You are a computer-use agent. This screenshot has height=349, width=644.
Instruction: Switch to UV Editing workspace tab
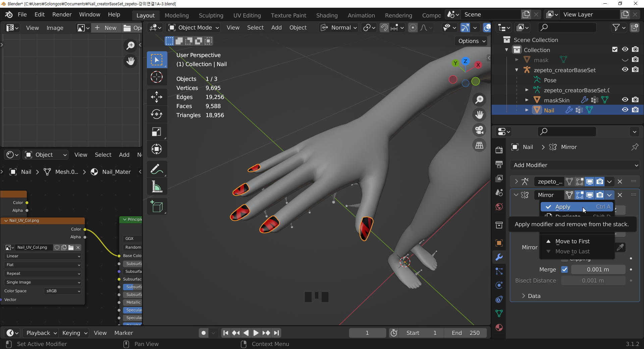[247, 15]
